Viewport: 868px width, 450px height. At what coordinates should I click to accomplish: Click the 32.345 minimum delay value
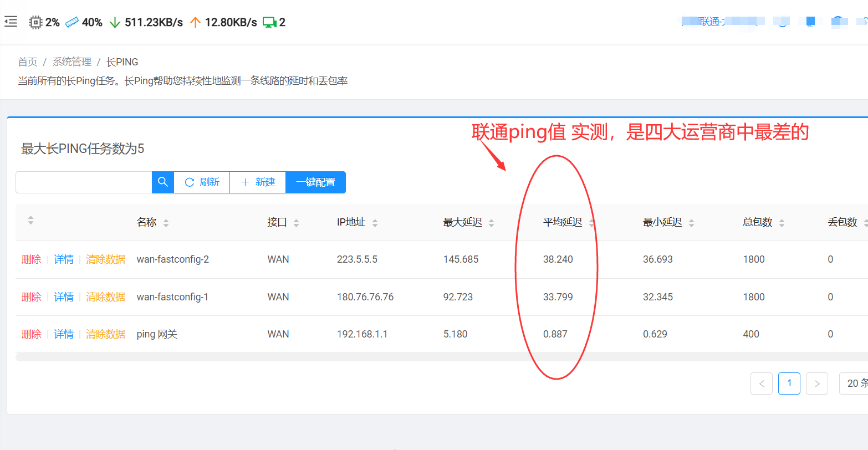tap(658, 297)
